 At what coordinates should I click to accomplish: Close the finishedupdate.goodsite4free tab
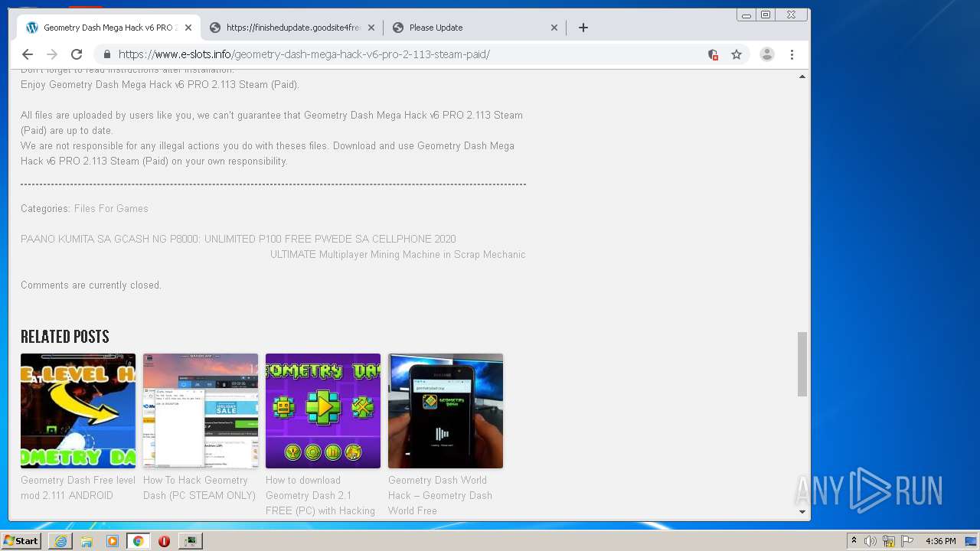point(371,28)
